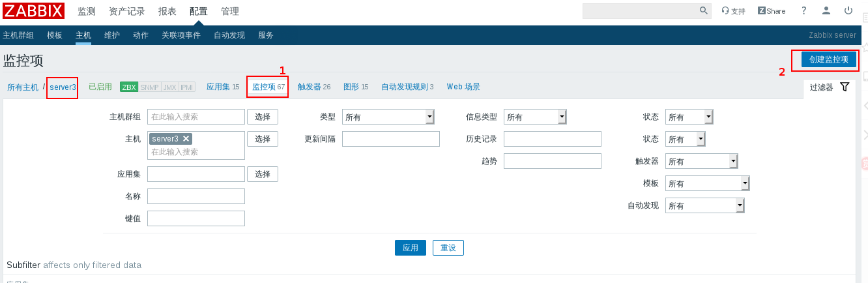
Task: Click the Zabbix logo
Action: (x=34, y=11)
